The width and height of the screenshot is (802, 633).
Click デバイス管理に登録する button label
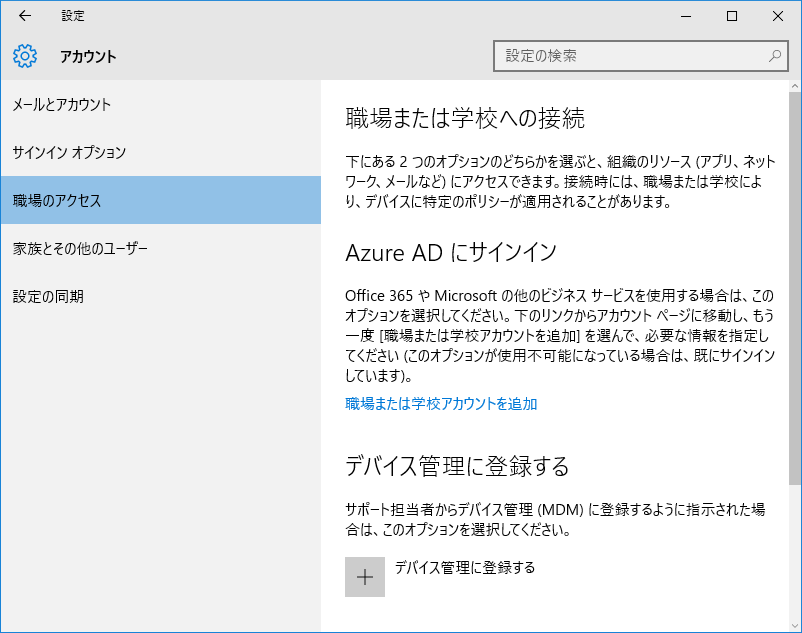465,568
